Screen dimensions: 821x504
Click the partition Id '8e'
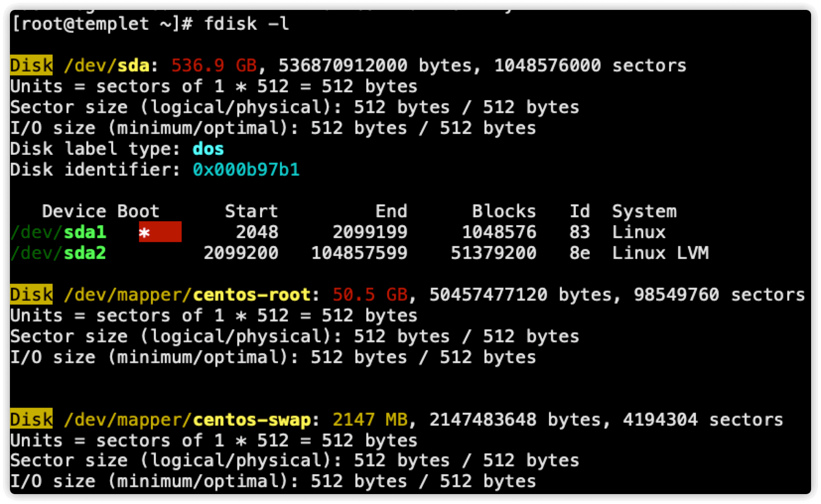click(579, 253)
